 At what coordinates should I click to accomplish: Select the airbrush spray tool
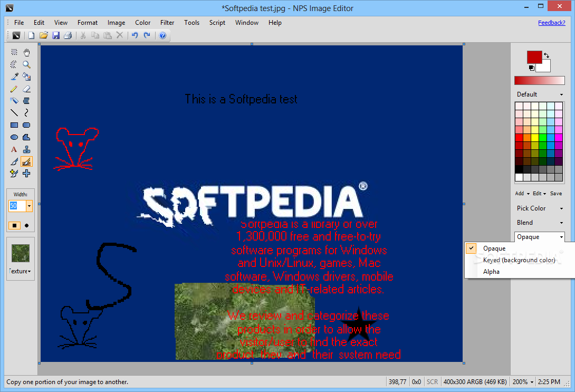tap(14, 101)
